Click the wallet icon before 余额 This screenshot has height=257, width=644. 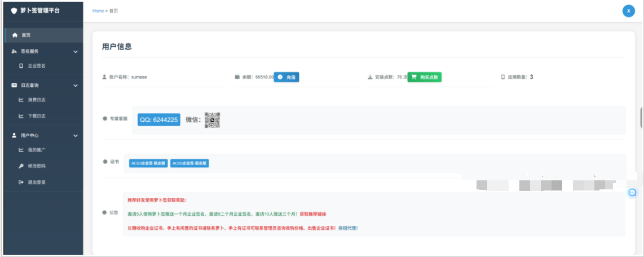click(x=237, y=77)
